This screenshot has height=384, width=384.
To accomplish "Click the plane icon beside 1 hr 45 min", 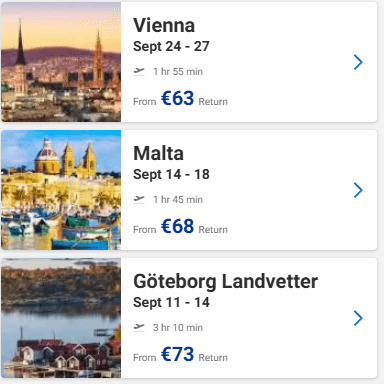I will pos(139,199).
